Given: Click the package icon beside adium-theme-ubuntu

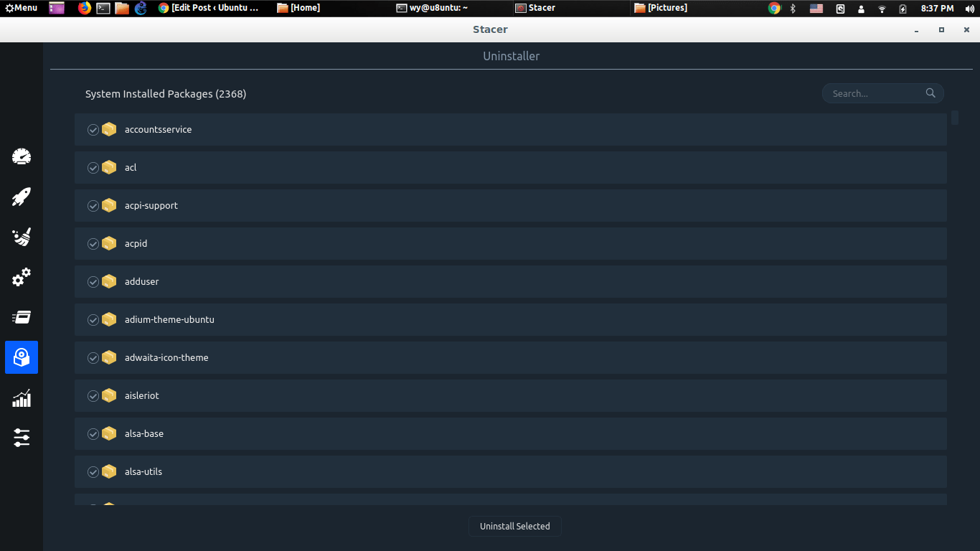Looking at the screenshot, I should (109, 319).
